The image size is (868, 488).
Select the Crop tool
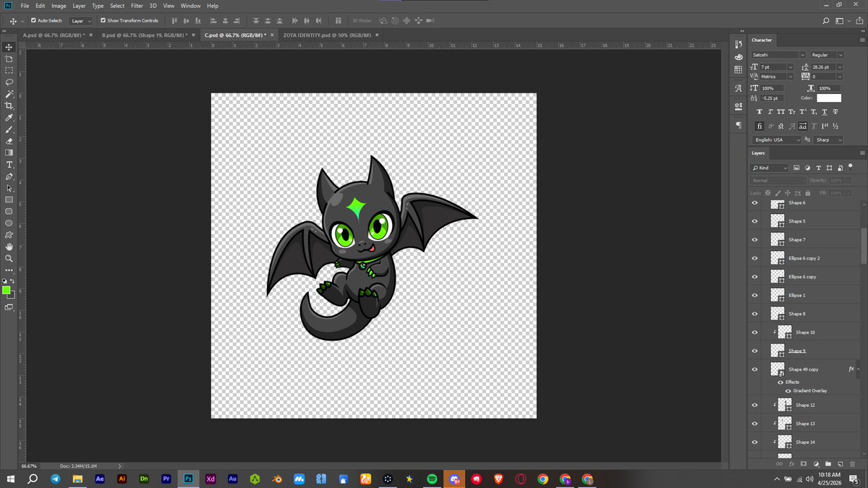[x=9, y=105]
